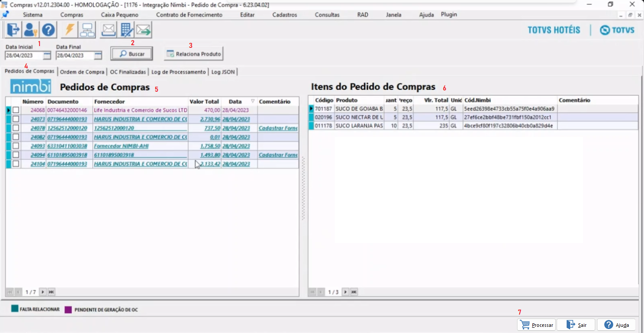Viewport: 644px width, 333px height.
Task: Click the lightning bolt toolbar icon
Action: point(69,30)
